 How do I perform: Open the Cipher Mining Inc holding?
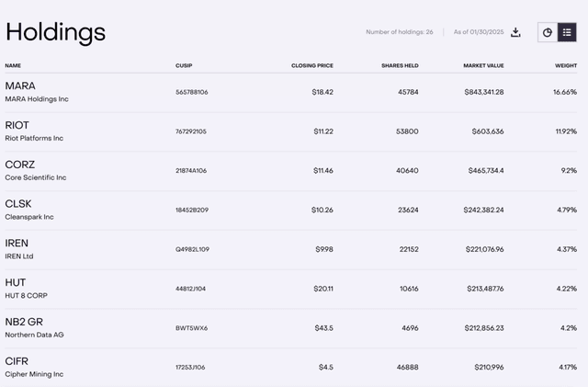[34, 374]
